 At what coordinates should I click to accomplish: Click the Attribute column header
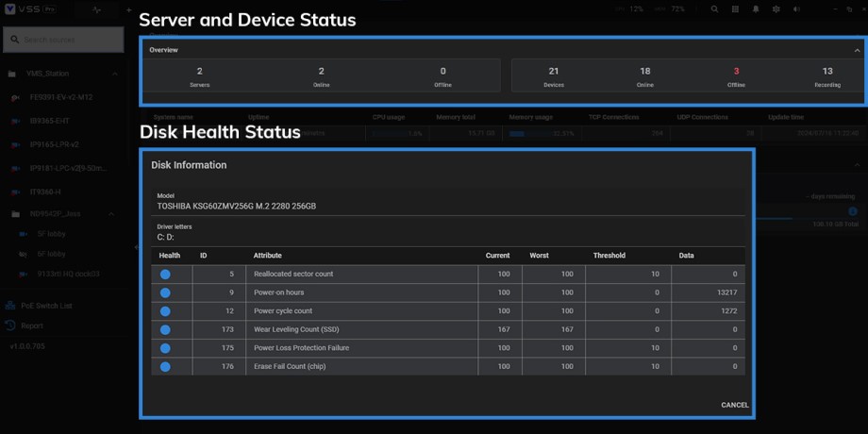267,256
